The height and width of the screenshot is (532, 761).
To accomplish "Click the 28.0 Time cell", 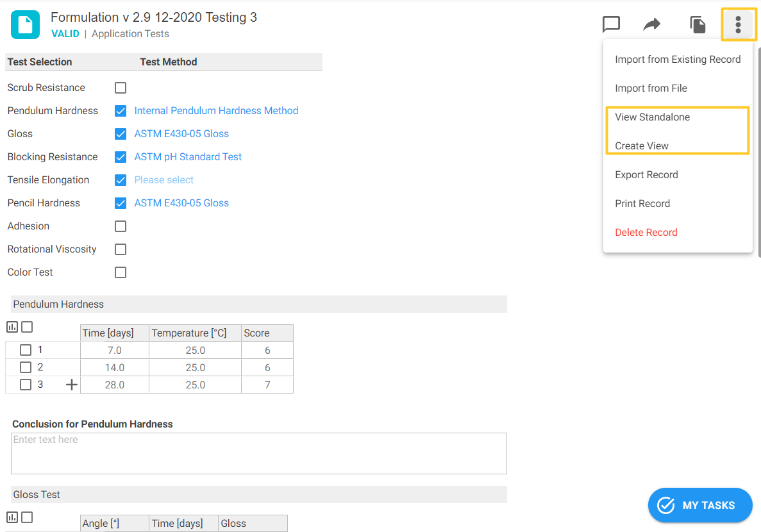I will click(115, 385).
